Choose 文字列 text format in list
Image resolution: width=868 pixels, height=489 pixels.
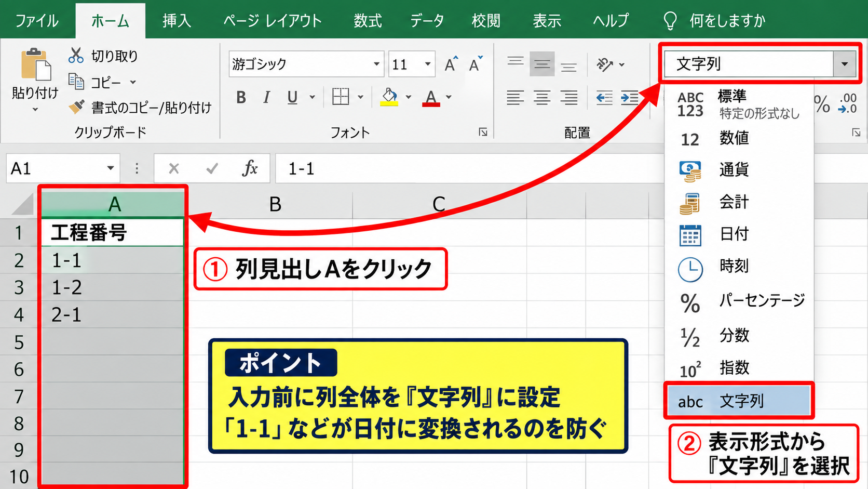[739, 401]
